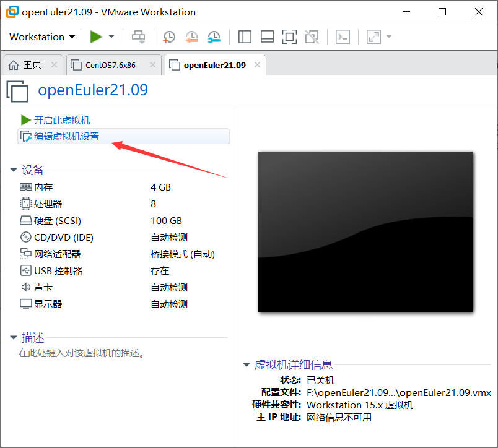This screenshot has width=498, height=448.
Task: Click the 4 GB memory value
Action: [x=160, y=187]
